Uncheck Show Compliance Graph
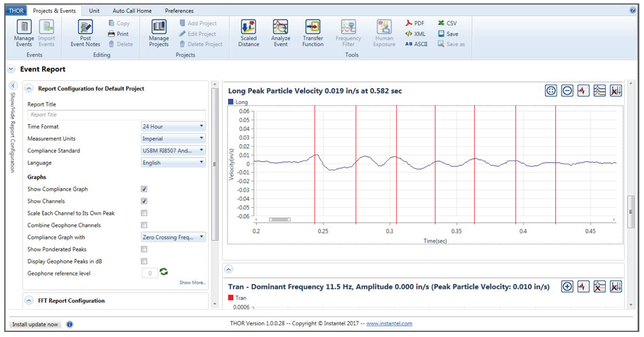The height and width of the screenshot is (337, 644). (x=144, y=189)
